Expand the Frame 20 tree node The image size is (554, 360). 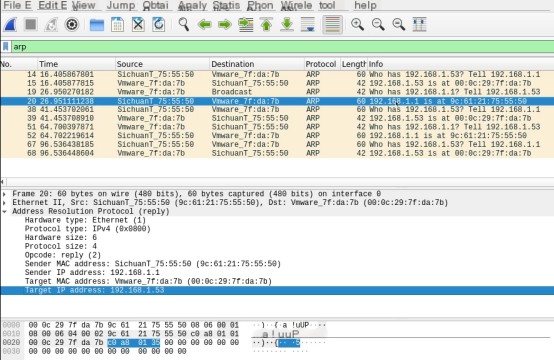coord(5,194)
